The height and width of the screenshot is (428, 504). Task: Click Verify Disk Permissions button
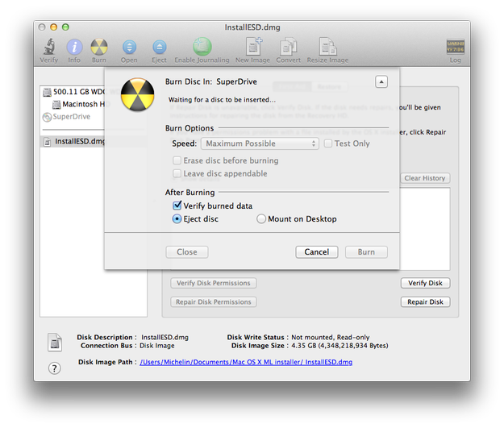click(x=214, y=283)
